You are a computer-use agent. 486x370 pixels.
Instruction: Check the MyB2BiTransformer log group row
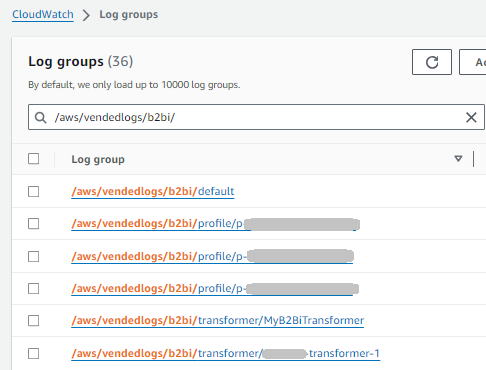click(x=33, y=321)
